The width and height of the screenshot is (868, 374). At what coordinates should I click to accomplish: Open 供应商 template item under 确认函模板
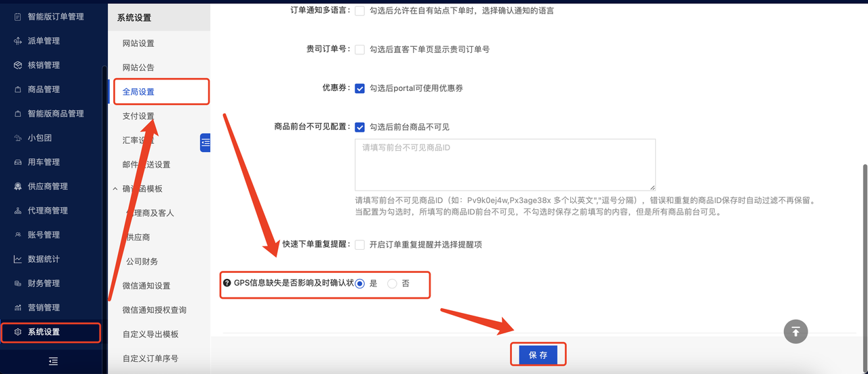coord(138,237)
